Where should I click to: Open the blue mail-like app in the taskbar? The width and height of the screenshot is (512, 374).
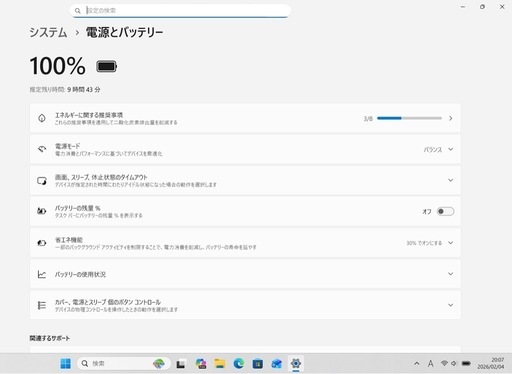coord(277,364)
